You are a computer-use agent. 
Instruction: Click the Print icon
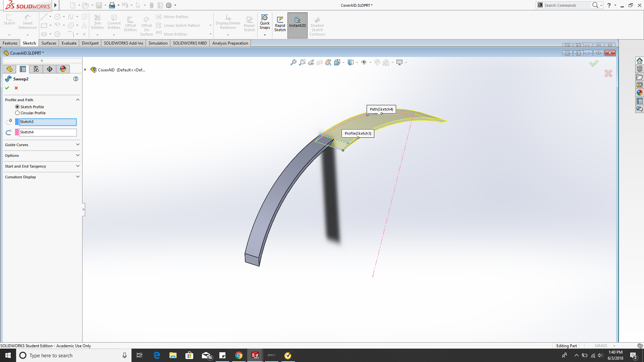tap(112, 5)
